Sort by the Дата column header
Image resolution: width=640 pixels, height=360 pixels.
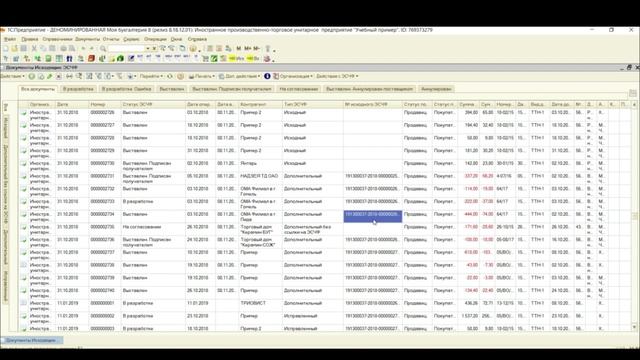coord(72,104)
